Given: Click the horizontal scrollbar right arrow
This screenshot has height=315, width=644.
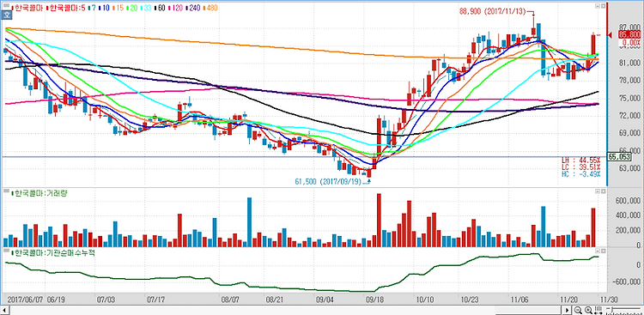Looking at the screenshot, I should tap(568, 310).
